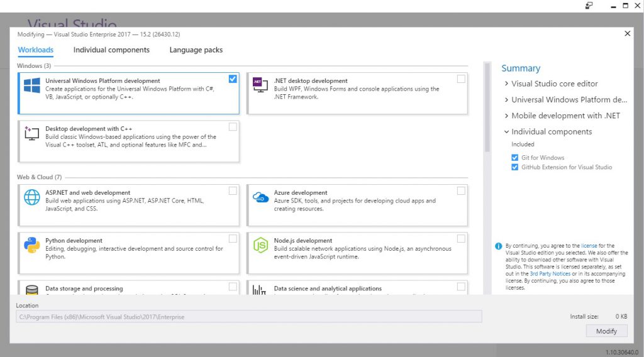Expand Visual Studio core editor summary
The height and width of the screenshot is (357, 644).
point(506,84)
